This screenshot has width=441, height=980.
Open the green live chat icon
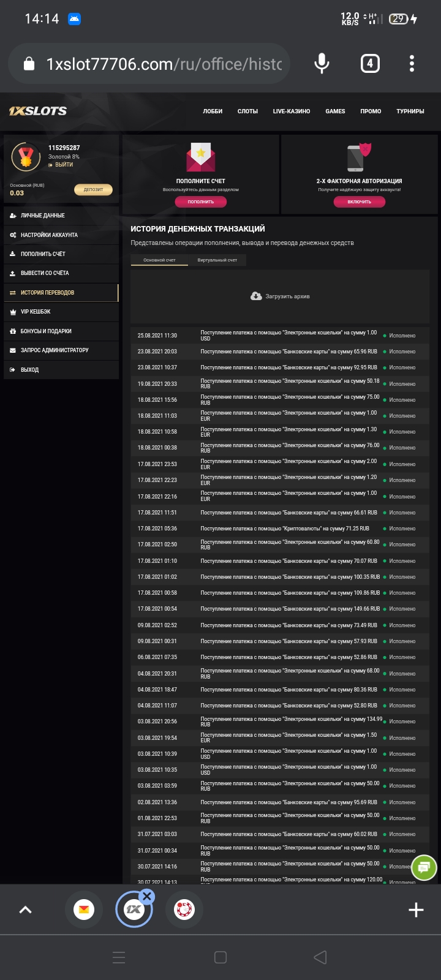(424, 867)
